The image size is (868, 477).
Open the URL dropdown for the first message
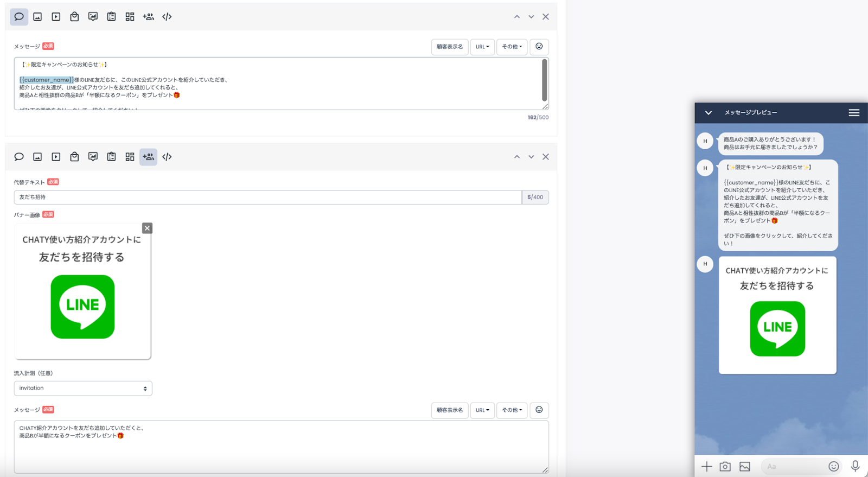[x=482, y=47]
